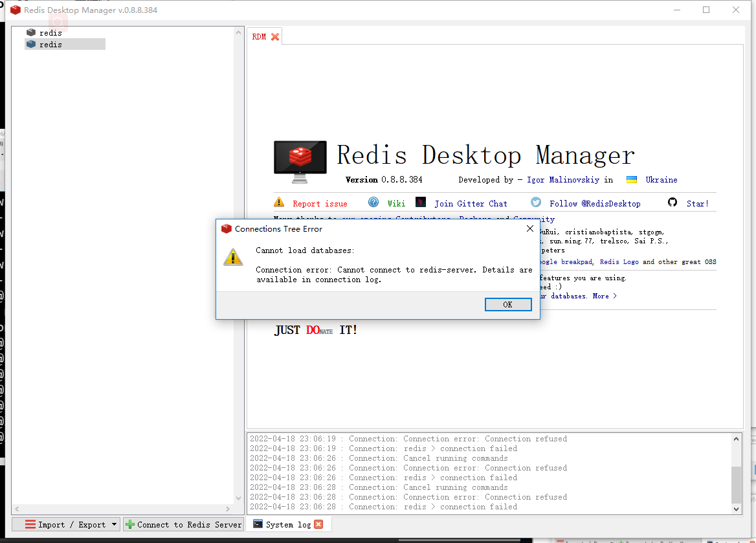Minimize the Redis Desktop Manager window
This screenshot has height=543, width=756.
point(677,10)
